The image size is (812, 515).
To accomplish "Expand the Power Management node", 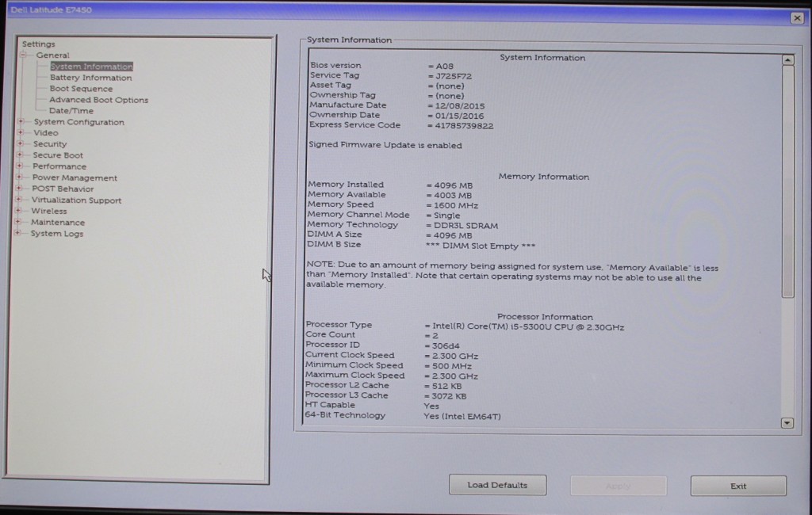I will [x=19, y=177].
